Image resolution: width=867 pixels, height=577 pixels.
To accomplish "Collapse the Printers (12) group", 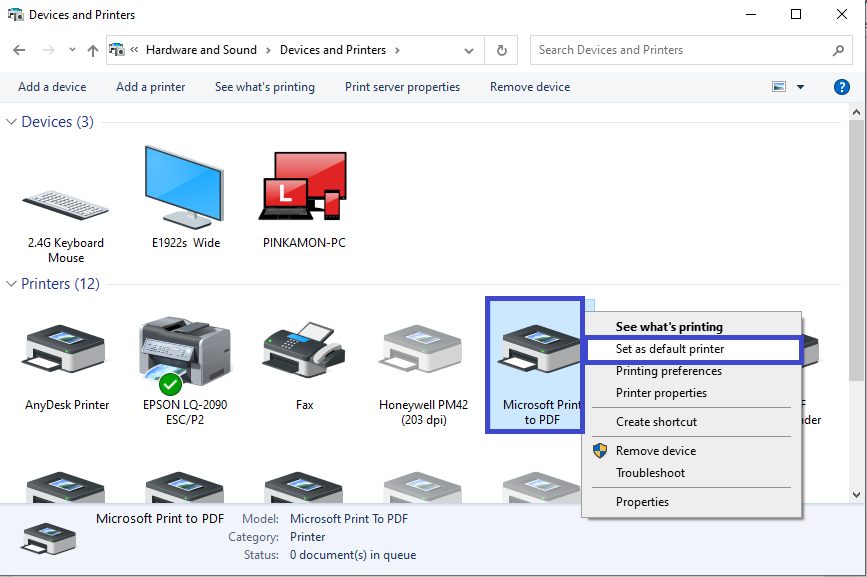I will (12, 284).
